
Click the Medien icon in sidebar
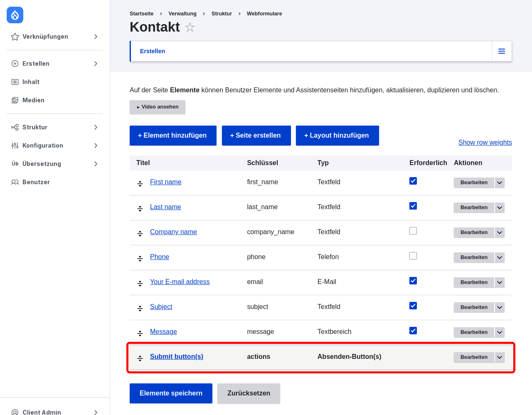pyautogui.click(x=15, y=100)
